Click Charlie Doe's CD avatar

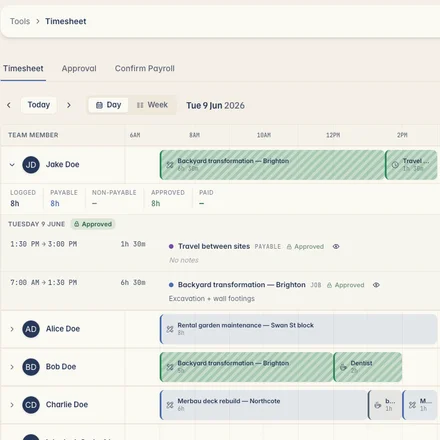pos(31,405)
